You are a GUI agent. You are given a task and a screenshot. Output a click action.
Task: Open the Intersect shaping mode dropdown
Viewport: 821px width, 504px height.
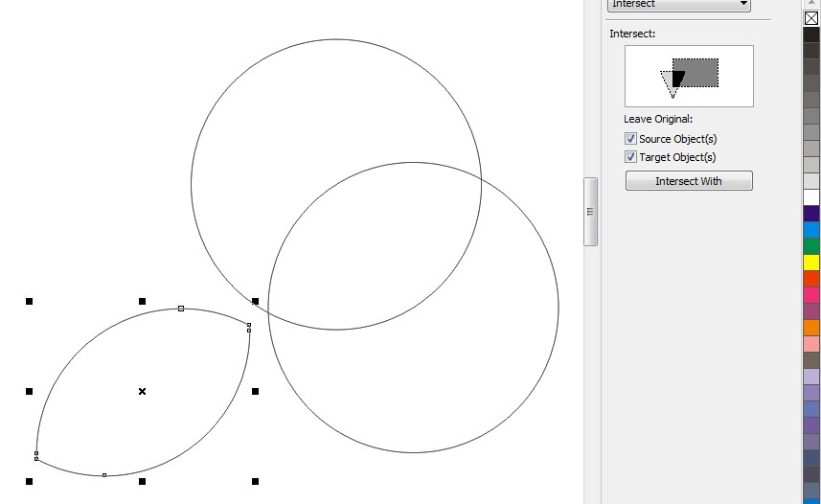click(678, 5)
